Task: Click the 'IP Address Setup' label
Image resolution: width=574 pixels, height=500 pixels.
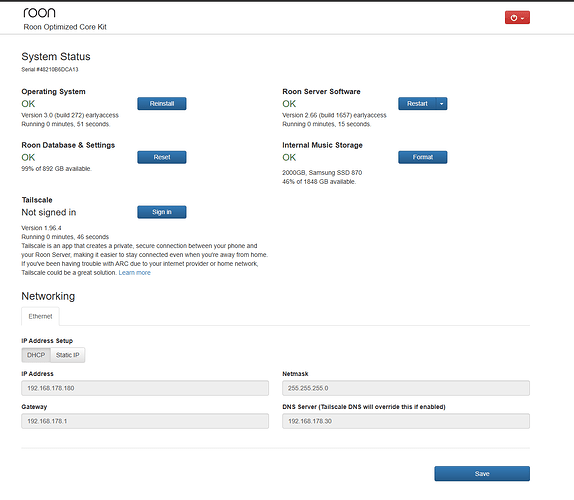Action: 47,341
